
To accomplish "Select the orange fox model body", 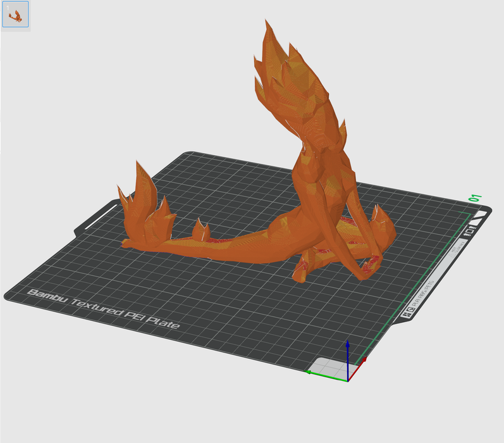I will pyautogui.click(x=253, y=242).
